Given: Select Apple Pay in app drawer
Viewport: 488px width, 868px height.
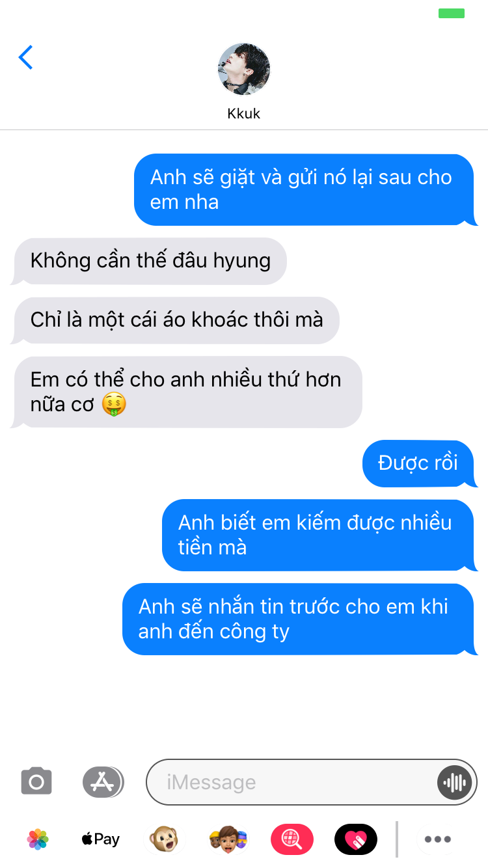Looking at the screenshot, I should [101, 839].
